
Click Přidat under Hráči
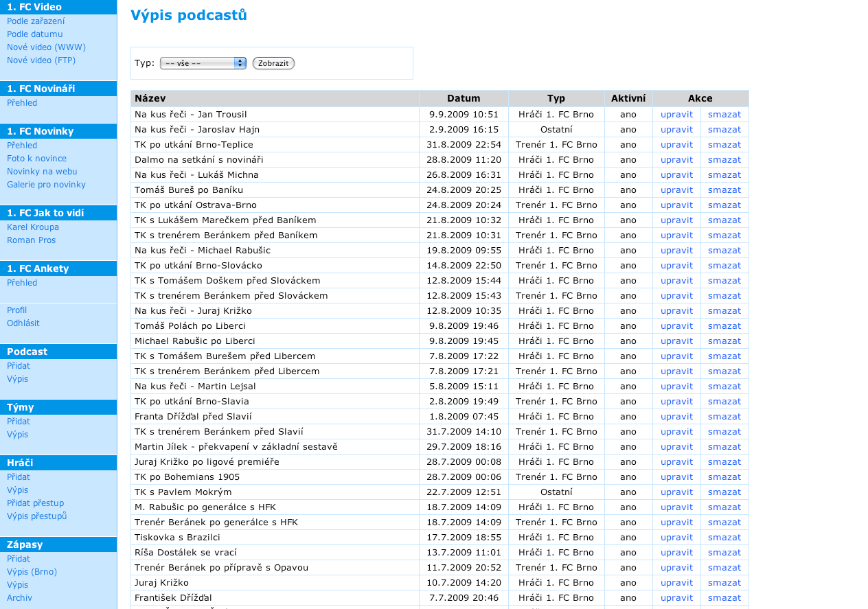pyautogui.click(x=19, y=477)
